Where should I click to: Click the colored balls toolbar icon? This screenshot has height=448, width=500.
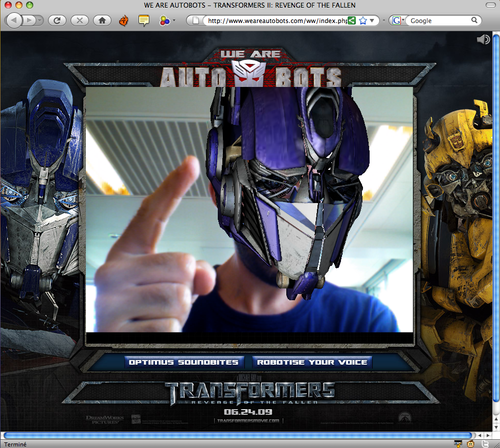pos(164,21)
